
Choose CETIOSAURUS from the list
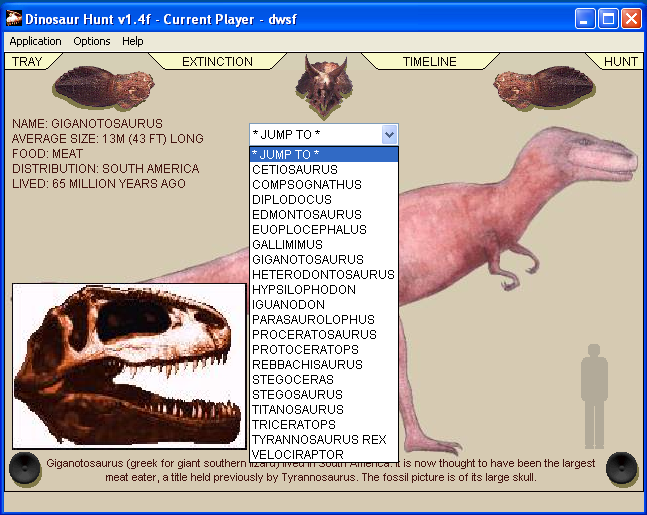click(324, 170)
